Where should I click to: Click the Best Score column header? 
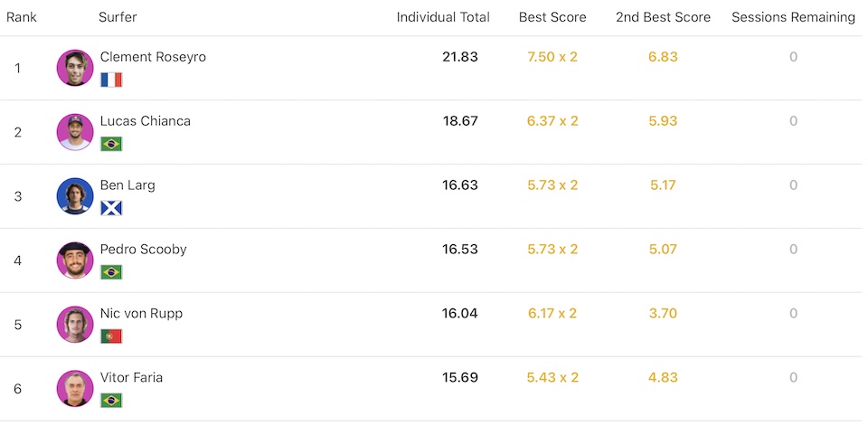point(552,17)
